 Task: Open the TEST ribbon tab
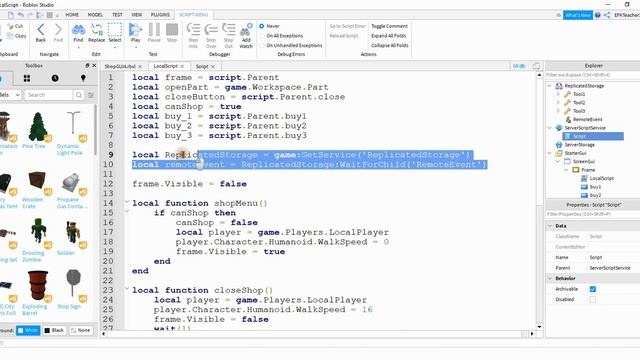117,15
